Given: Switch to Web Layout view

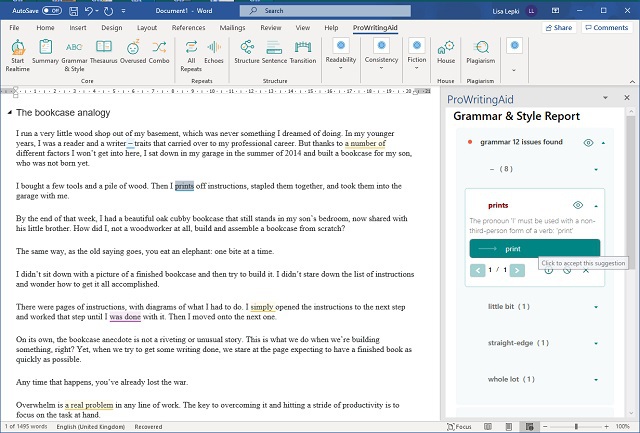Looking at the screenshot, I should [x=529, y=427].
